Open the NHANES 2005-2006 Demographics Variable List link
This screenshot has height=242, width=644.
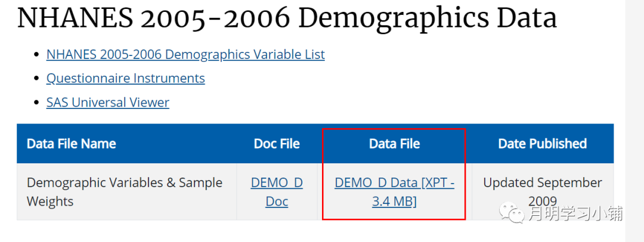(x=185, y=54)
